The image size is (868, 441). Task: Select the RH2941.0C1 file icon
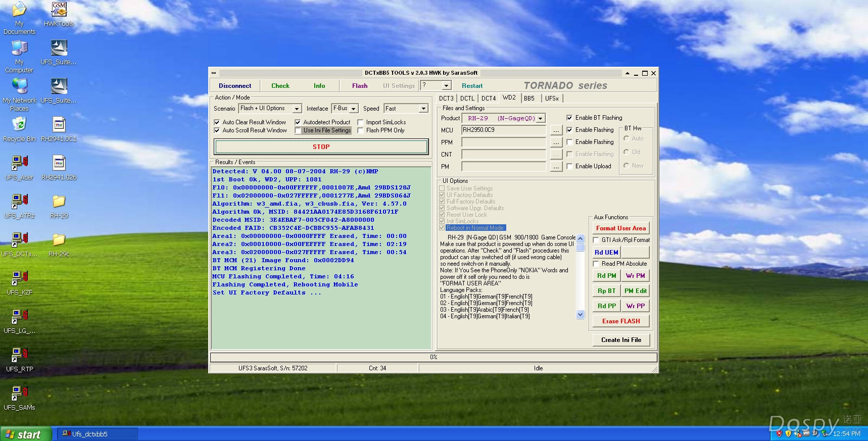[59, 129]
